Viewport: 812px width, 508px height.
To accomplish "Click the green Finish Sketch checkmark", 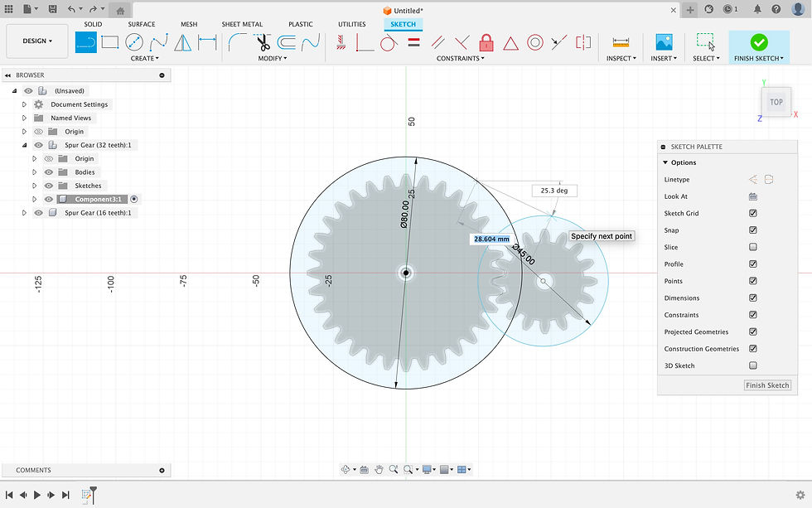I will (x=758, y=42).
